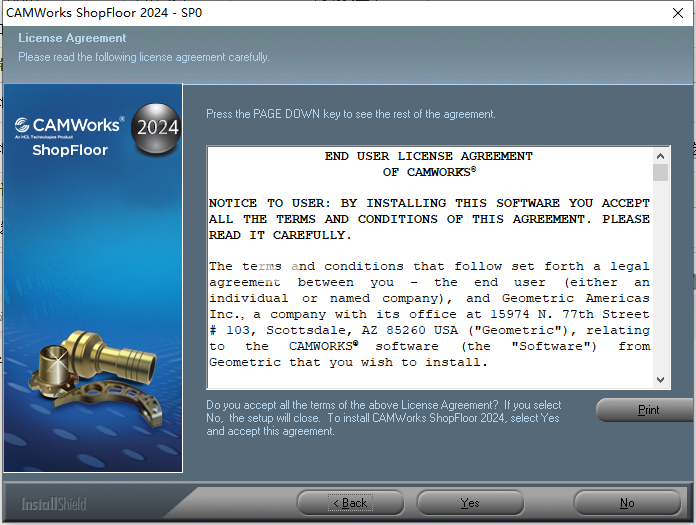Click the "Do you accept all the terms" question

(384, 418)
